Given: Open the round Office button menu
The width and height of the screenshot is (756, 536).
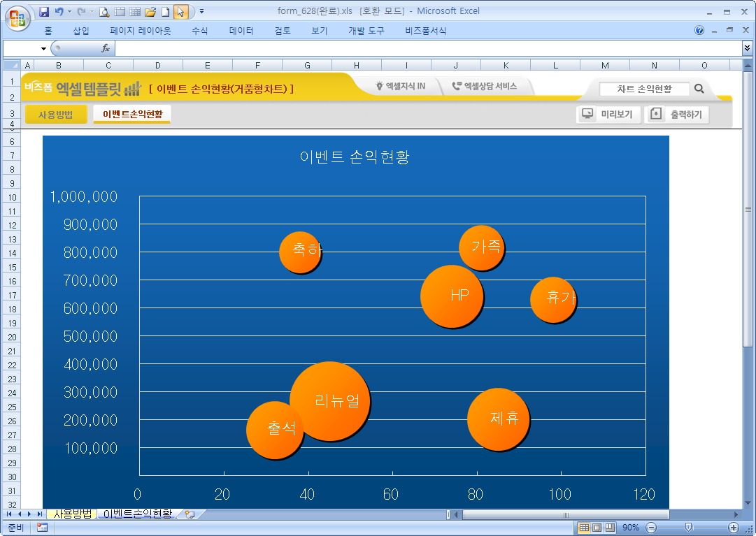Looking at the screenshot, I should [17, 17].
